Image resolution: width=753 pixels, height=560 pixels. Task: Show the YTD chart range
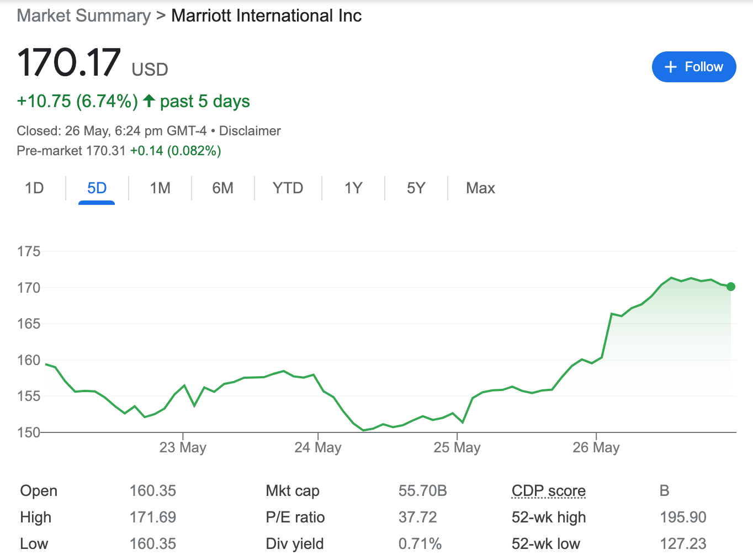point(288,188)
